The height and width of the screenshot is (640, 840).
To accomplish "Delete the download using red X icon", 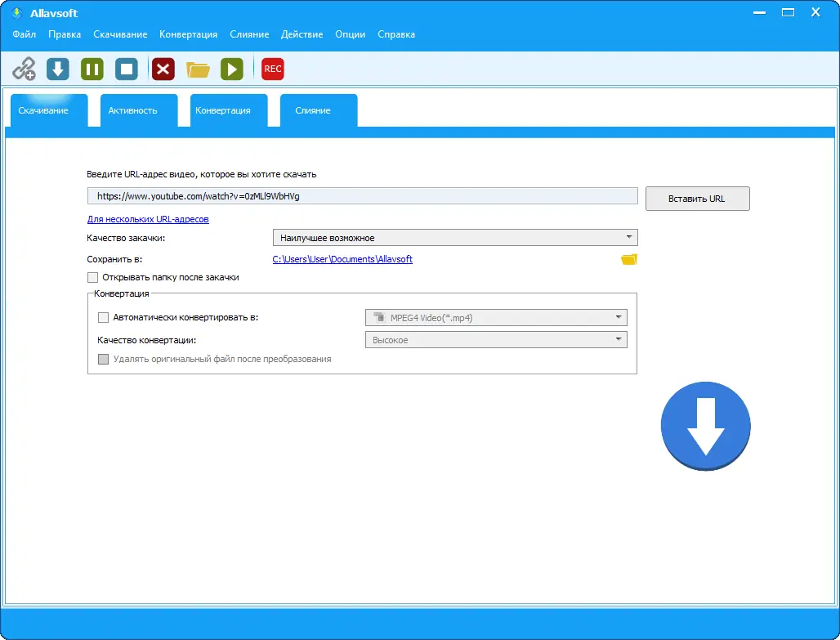I will [x=163, y=69].
